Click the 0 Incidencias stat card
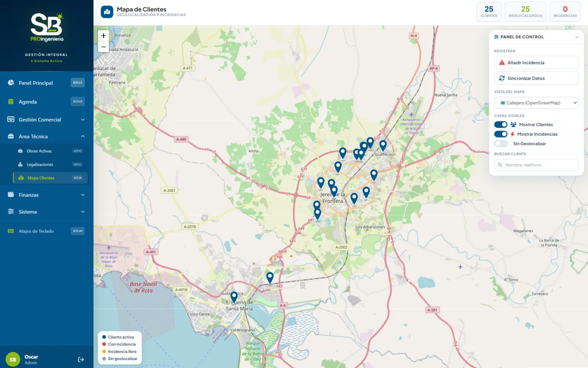This screenshot has width=588, height=368. pos(565,11)
